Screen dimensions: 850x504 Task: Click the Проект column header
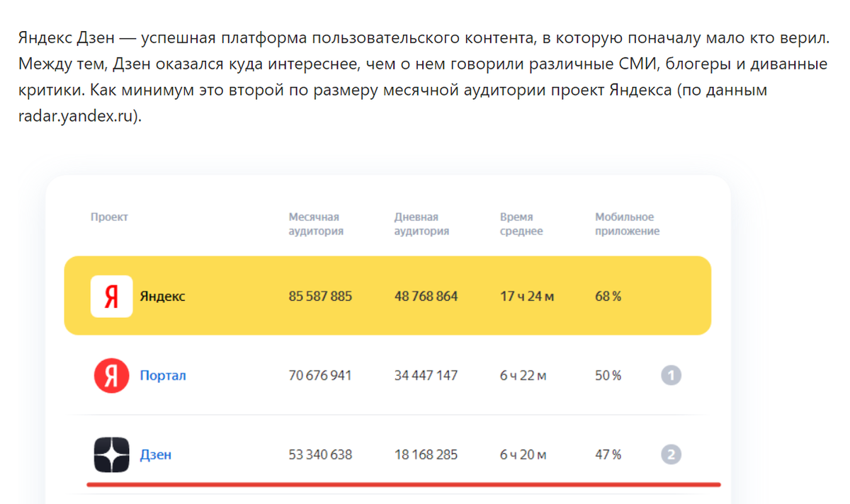point(109,217)
